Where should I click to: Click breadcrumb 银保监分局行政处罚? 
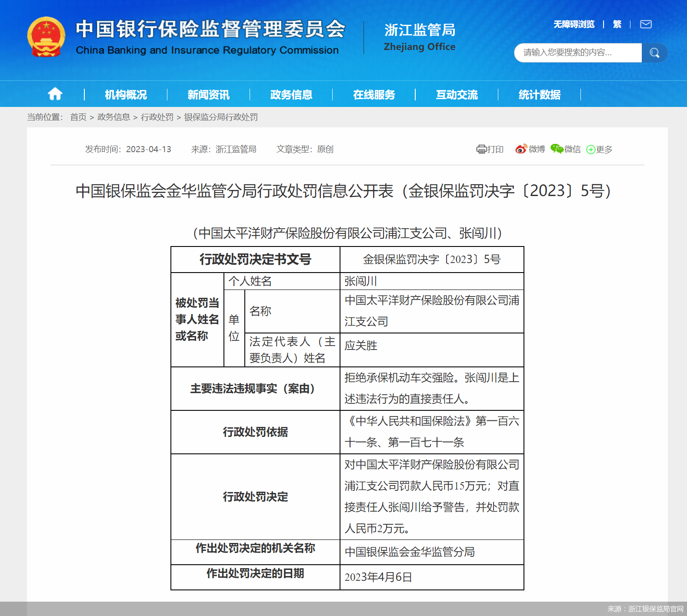click(221, 117)
